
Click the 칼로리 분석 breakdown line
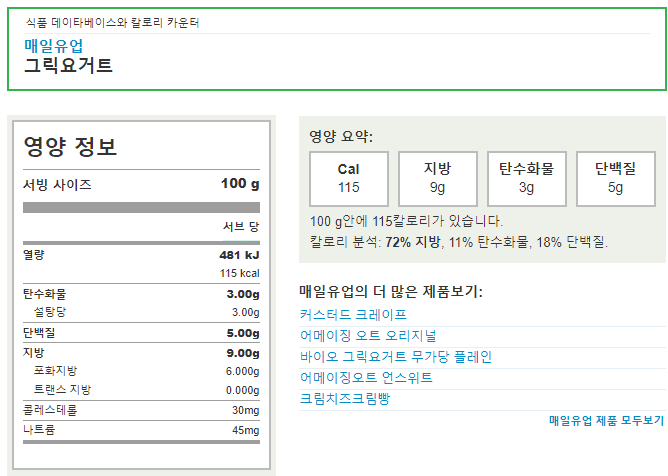point(459,242)
